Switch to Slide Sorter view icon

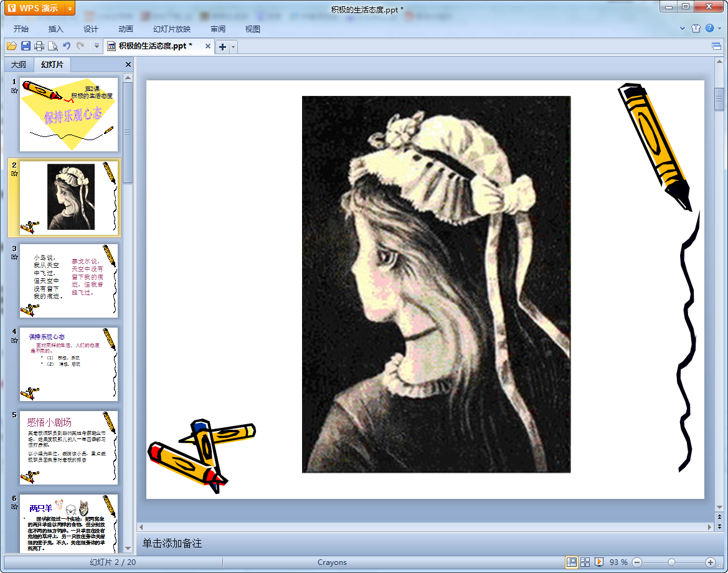coord(585,562)
